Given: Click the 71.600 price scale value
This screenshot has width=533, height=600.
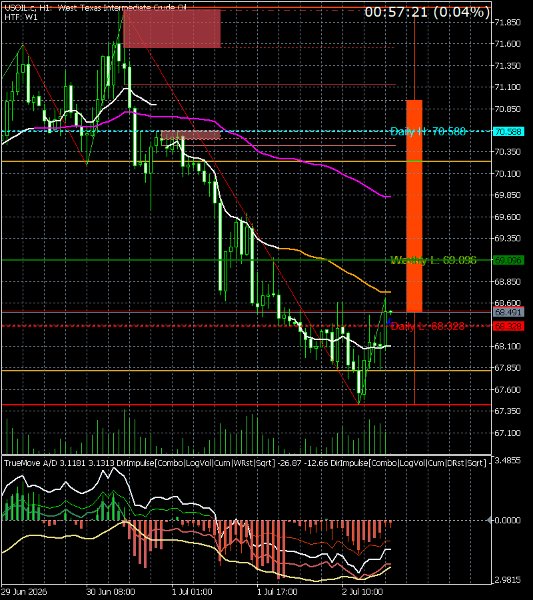Looking at the screenshot, I should 507,44.
